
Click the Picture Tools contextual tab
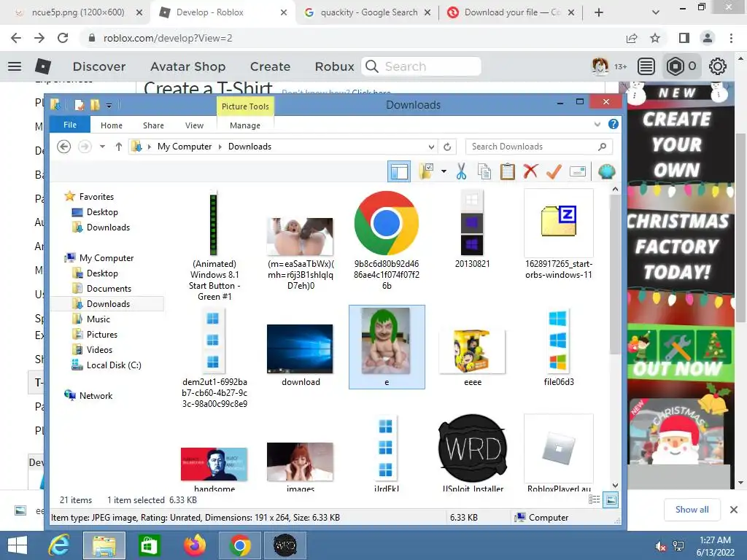[x=245, y=106]
